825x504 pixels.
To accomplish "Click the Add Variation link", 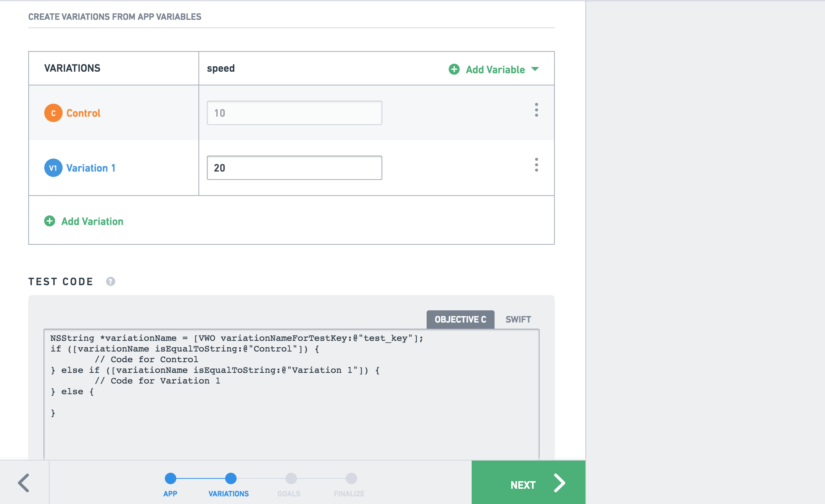I will [x=92, y=221].
